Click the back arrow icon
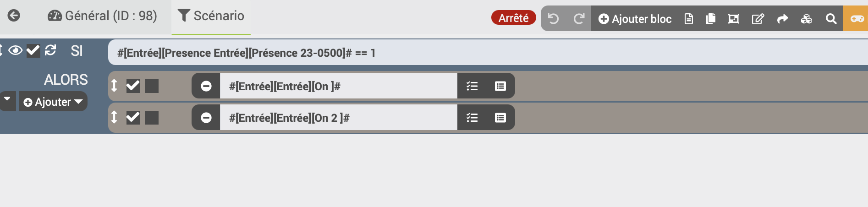This screenshot has height=207, width=868. point(14,16)
